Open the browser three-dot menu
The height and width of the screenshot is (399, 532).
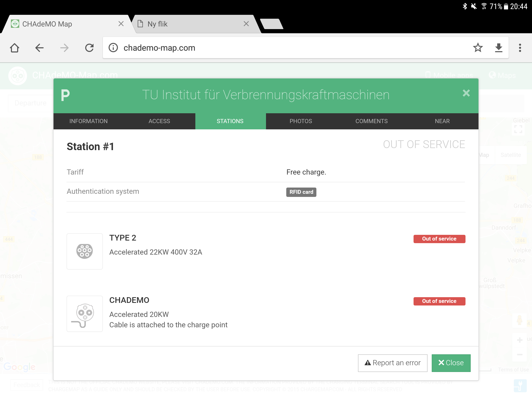pyautogui.click(x=520, y=48)
